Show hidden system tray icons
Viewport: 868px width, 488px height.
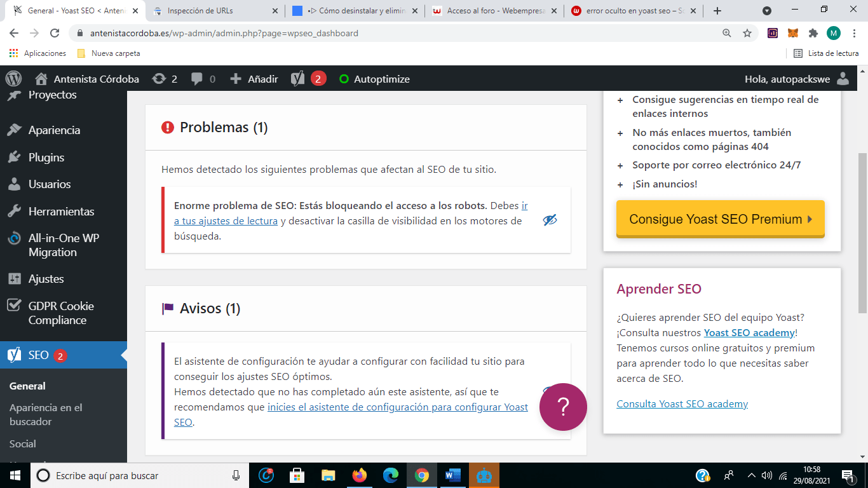pos(752,475)
